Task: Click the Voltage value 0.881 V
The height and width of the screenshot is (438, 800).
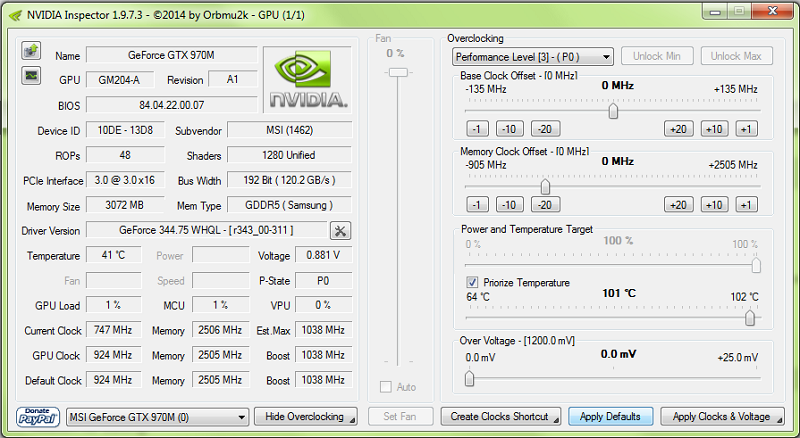Action: 323,255
